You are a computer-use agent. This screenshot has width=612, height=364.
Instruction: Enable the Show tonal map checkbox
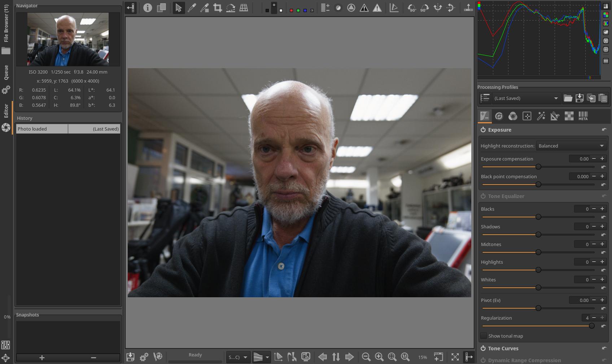(x=484, y=336)
